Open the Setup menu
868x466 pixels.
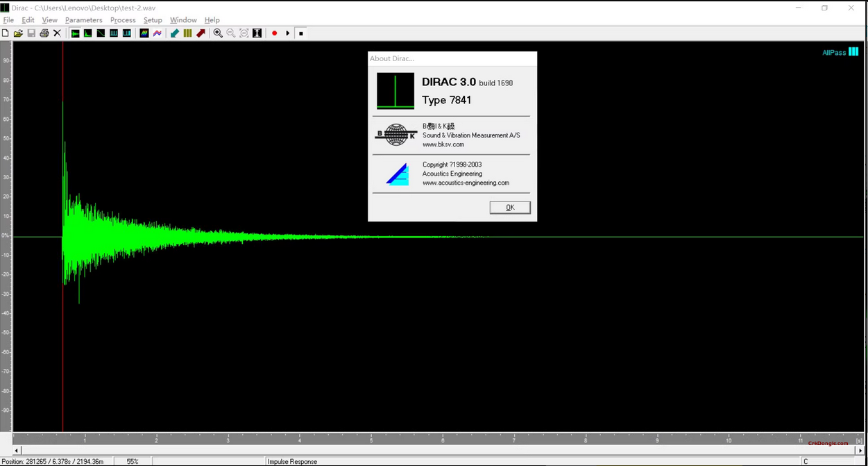153,20
